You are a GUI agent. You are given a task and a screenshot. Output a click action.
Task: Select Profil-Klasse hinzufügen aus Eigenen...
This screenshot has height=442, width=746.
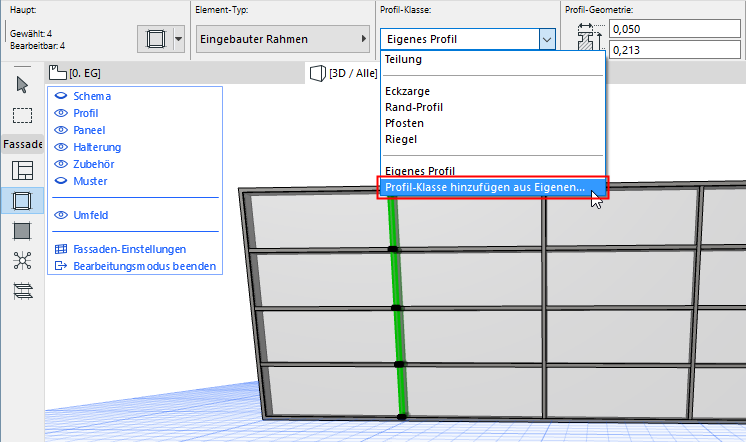click(493, 187)
